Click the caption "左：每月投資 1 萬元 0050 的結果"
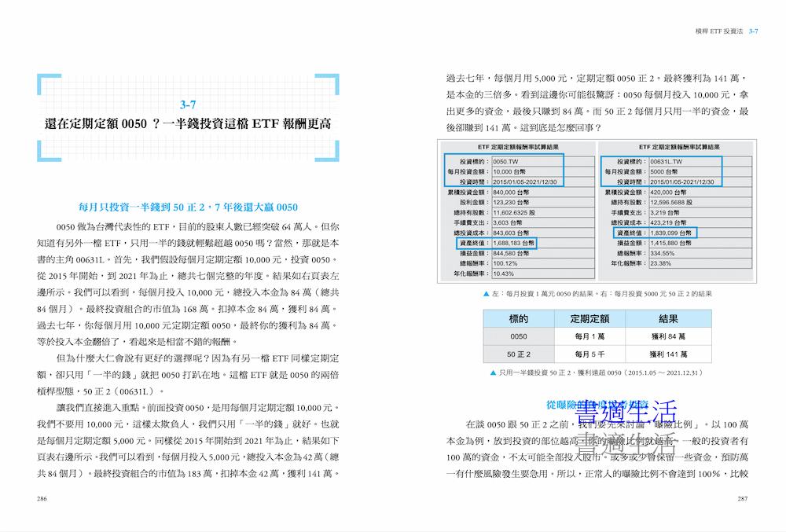The height and width of the screenshot is (532, 786). click(543, 294)
